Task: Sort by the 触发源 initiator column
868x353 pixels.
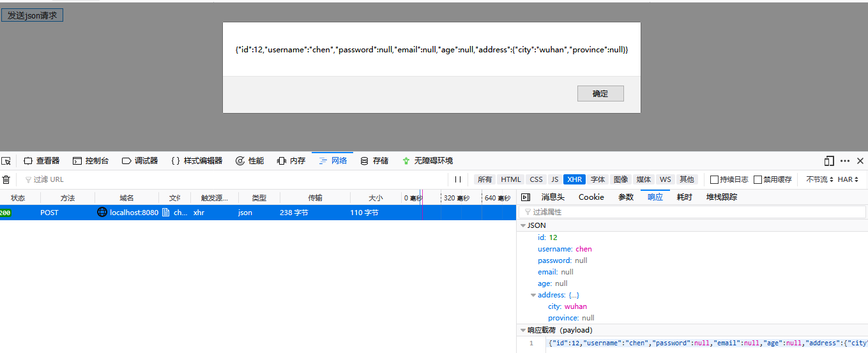Action: point(215,198)
